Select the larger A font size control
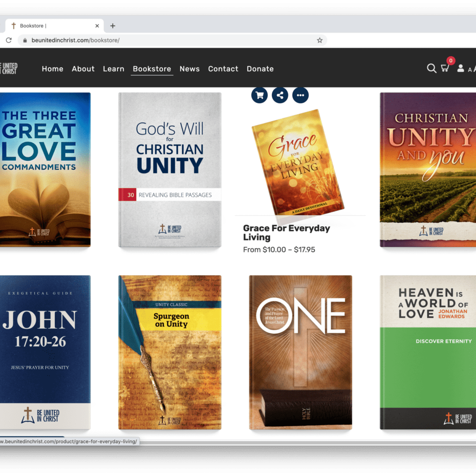476x476 pixels. pos(474,69)
